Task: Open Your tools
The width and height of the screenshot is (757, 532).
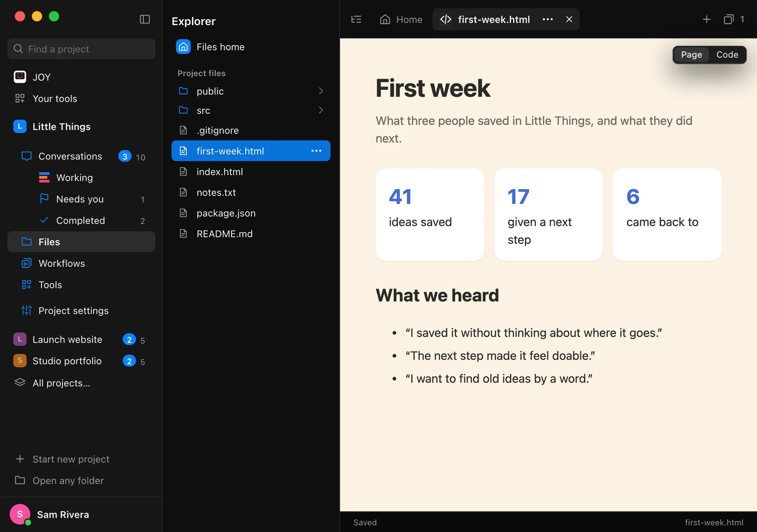Action: pos(81,98)
